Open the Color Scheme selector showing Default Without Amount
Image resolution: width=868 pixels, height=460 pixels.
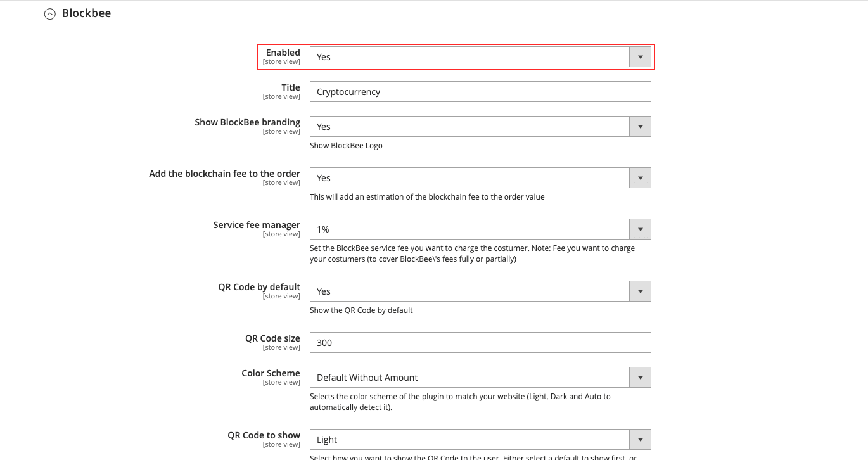pyautogui.click(x=469, y=377)
